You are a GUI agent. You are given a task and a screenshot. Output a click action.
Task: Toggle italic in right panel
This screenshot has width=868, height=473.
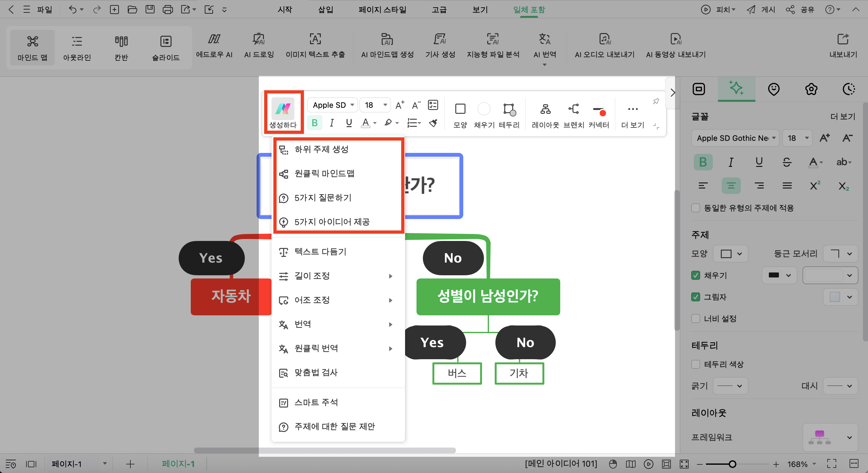(x=731, y=162)
